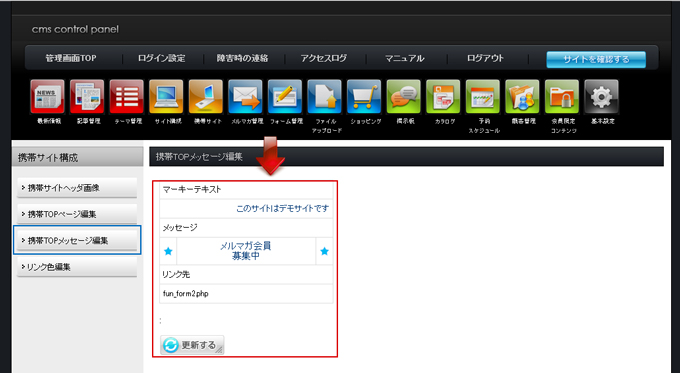Open the 最新情報 news icon

coord(48,96)
